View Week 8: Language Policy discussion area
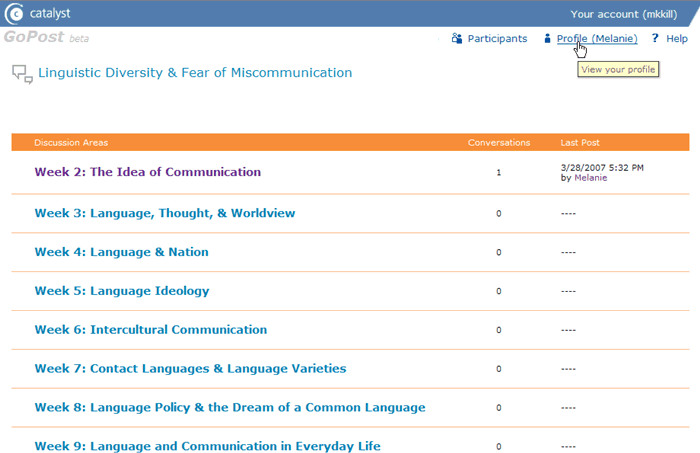 coord(229,408)
